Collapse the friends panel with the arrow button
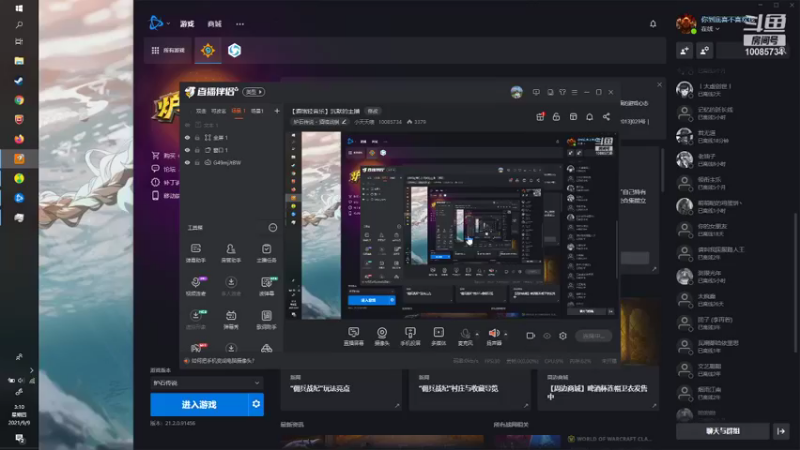This screenshot has height=450, width=800. point(781,431)
